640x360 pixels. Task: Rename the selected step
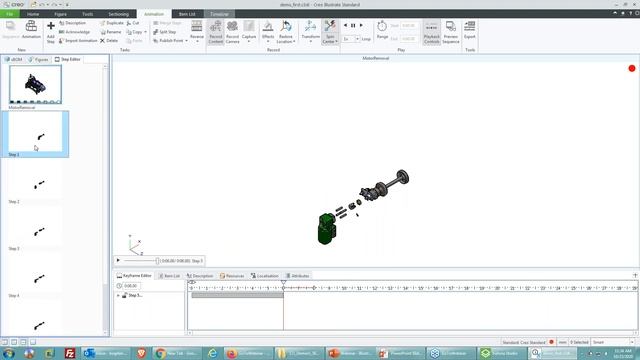click(111, 32)
